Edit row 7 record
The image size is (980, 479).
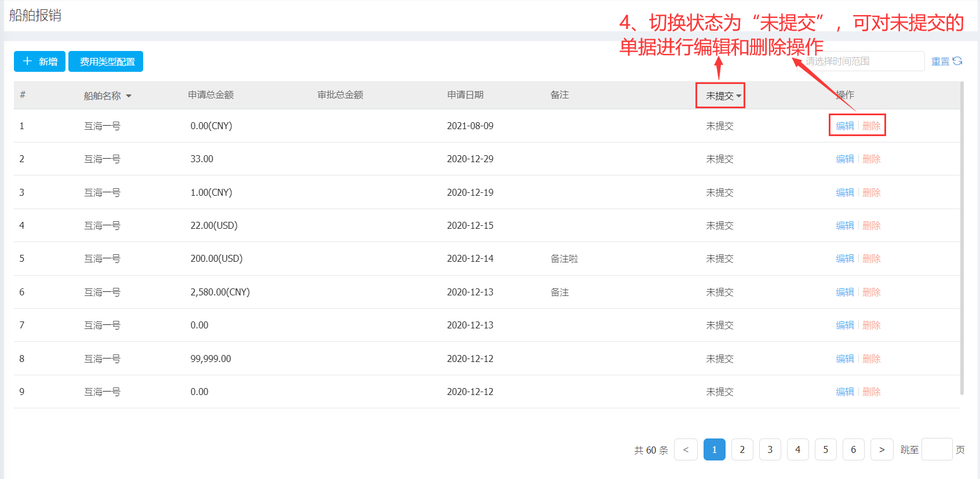tap(845, 325)
